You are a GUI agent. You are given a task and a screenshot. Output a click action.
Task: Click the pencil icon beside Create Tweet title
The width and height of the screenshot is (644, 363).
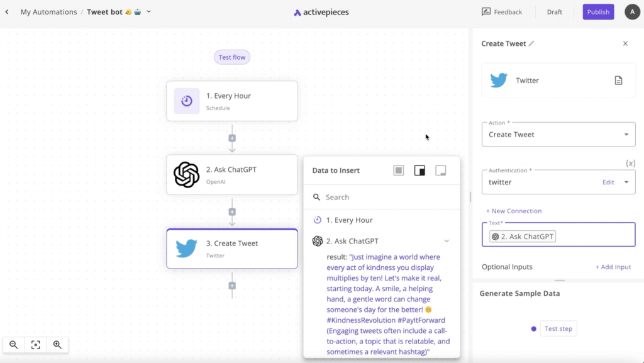pyautogui.click(x=531, y=43)
